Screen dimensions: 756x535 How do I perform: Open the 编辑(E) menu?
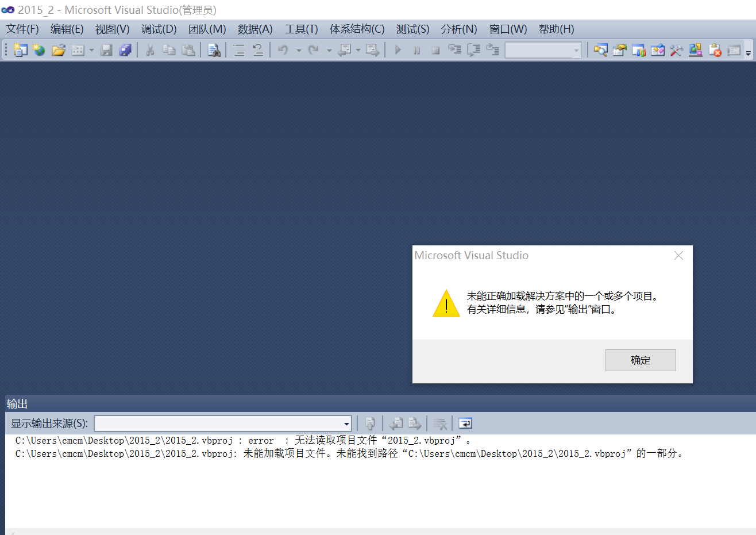click(67, 29)
